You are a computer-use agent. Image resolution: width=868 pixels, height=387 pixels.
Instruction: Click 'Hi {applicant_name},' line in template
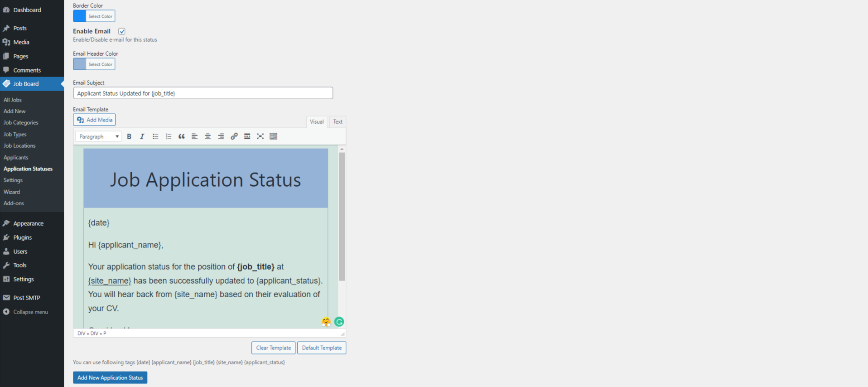pyautogui.click(x=125, y=245)
